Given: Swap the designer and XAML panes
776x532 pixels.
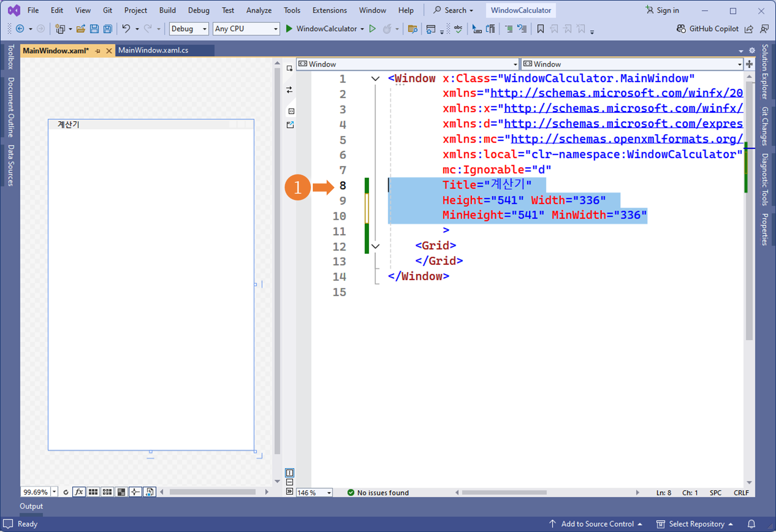Looking at the screenshot, I should (289, 90).
